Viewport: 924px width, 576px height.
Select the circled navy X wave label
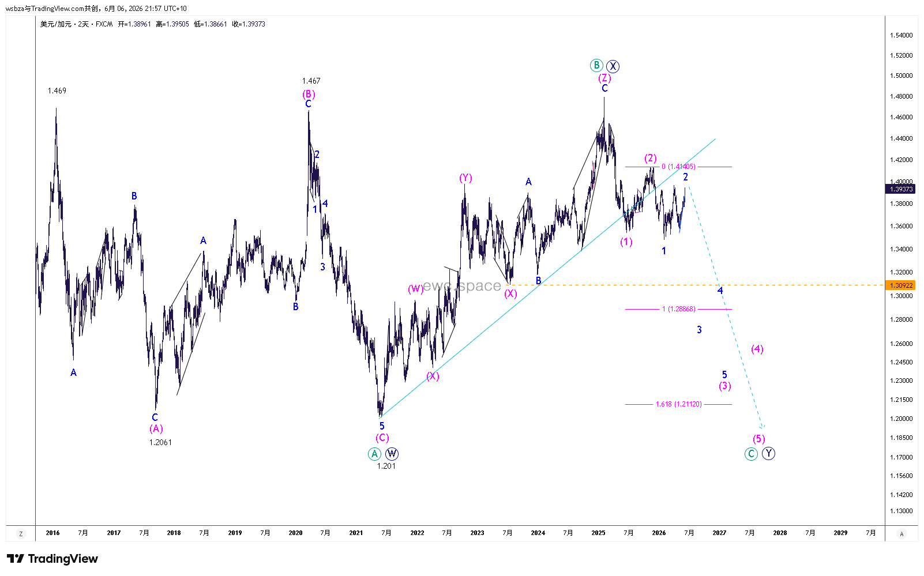(613, 66)
